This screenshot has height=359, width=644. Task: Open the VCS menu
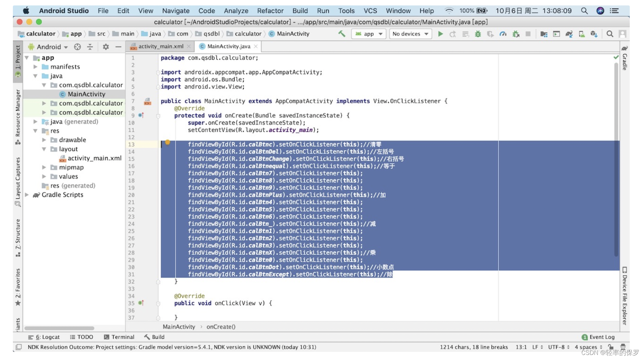(370, 11)
